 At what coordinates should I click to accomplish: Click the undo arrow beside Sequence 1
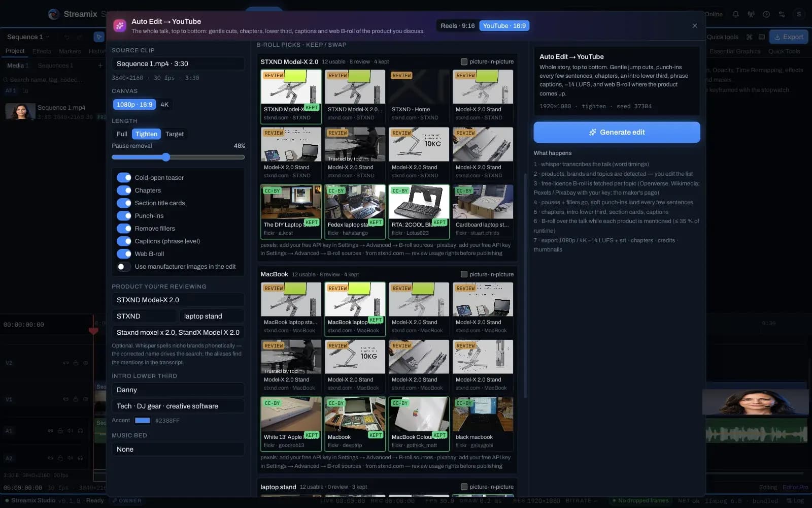coord(66,37)
